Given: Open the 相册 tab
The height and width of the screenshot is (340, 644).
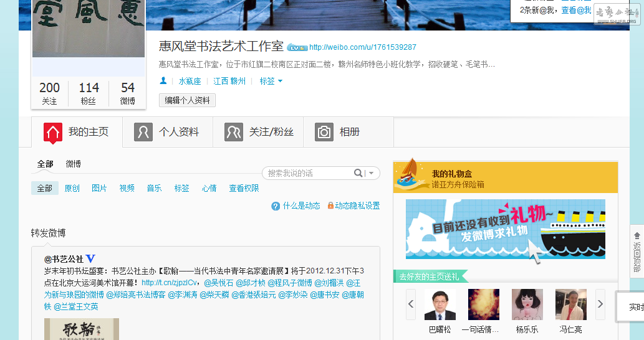Looking at the screenshot, I should (348, 132).
